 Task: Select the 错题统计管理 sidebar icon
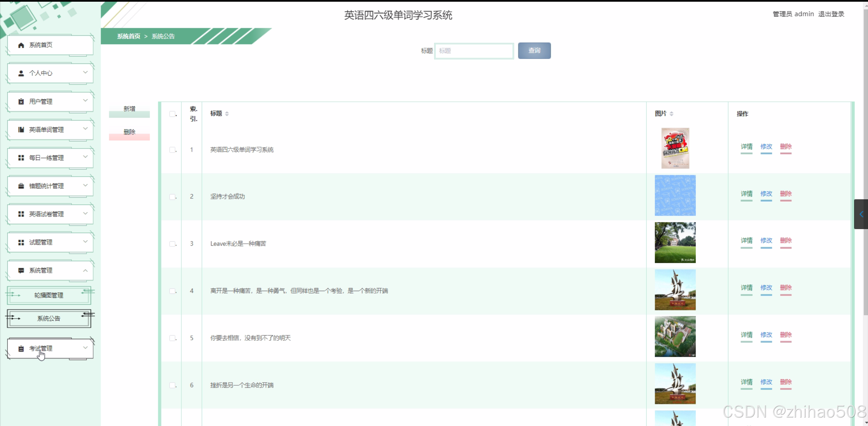tap(21, 186)
